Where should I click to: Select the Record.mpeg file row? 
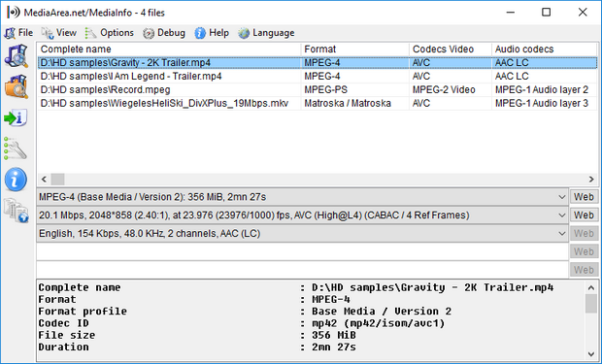click(318, 90)
